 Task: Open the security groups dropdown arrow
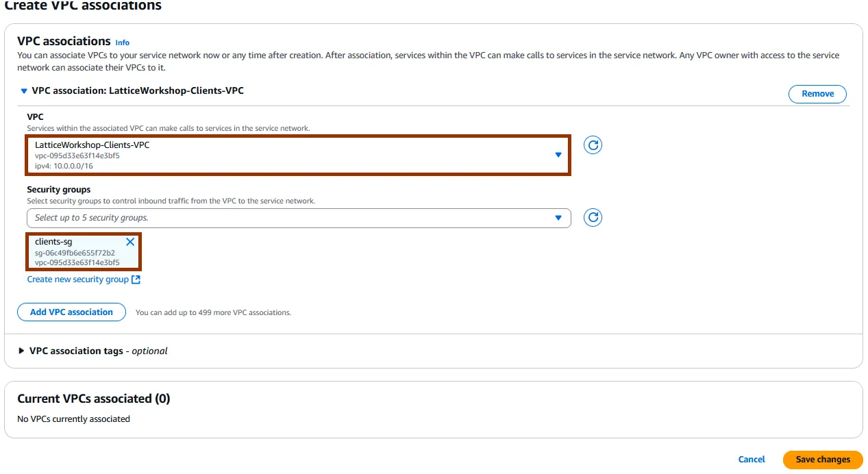558,218
